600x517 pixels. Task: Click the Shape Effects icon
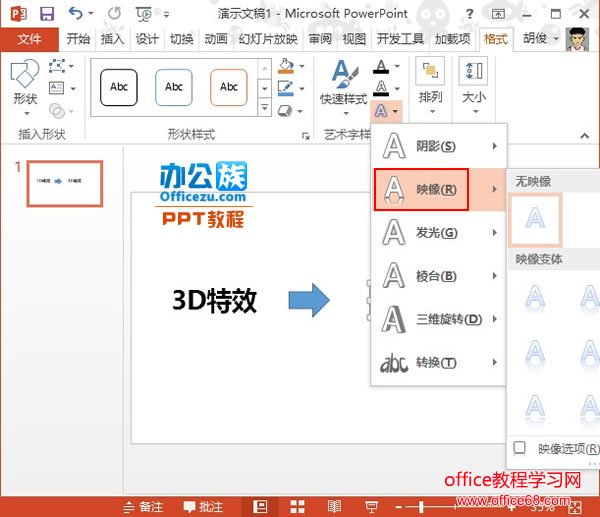pos(285,111)
